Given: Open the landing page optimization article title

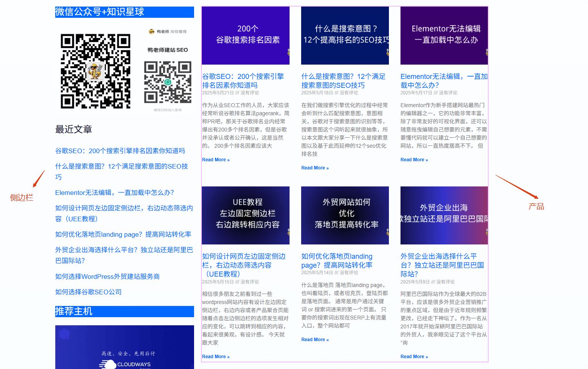Looking at the screenshot, I should point(337,261).
